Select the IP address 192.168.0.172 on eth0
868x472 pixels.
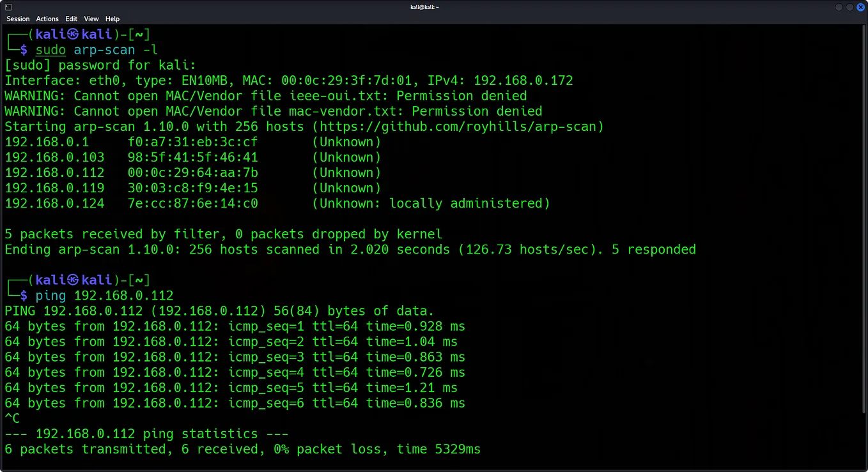[523, 80]
